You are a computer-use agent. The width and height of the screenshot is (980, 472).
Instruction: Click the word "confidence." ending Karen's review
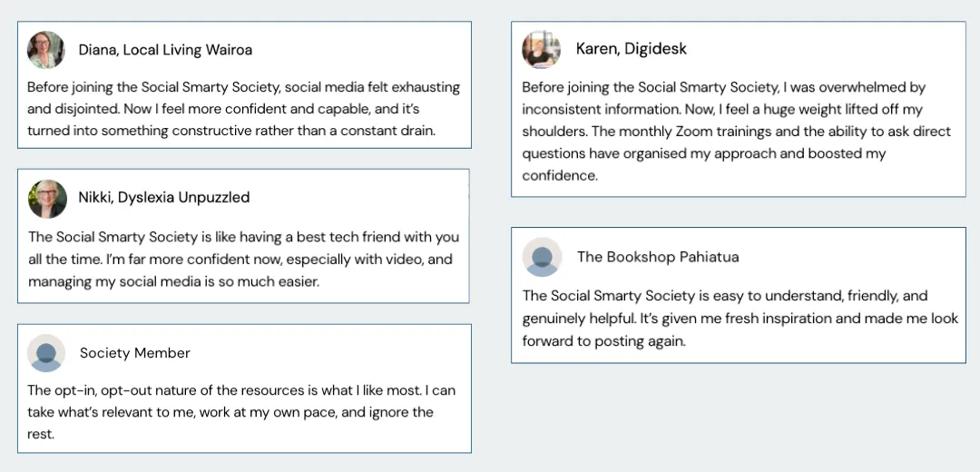(x=560, y=175)
